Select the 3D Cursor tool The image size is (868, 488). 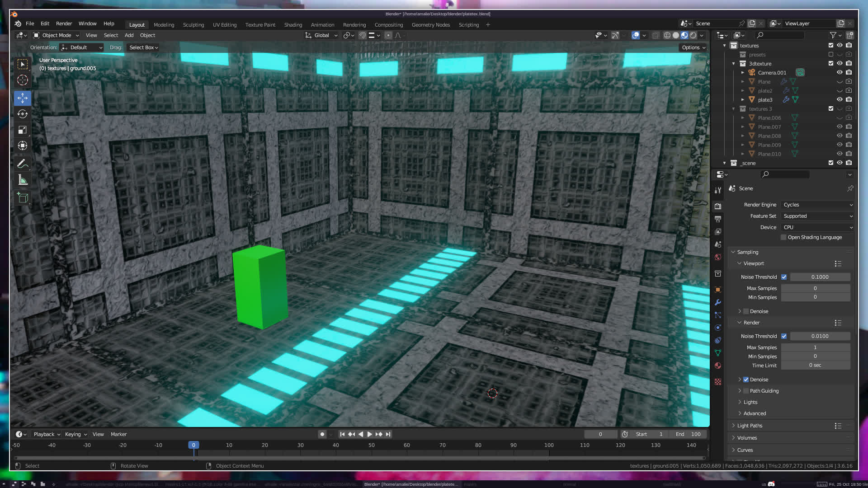pyautogui.click(x=23, y=80)
